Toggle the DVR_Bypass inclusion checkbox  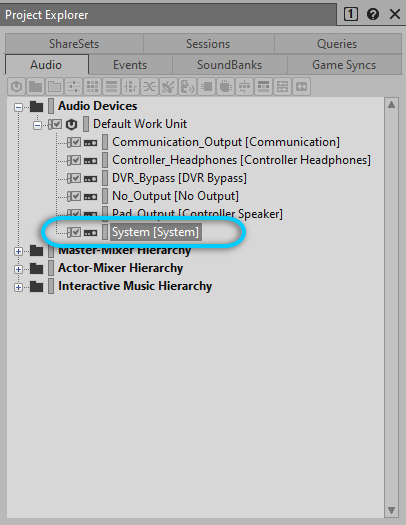pyautogui.click(x=76, y=178)
